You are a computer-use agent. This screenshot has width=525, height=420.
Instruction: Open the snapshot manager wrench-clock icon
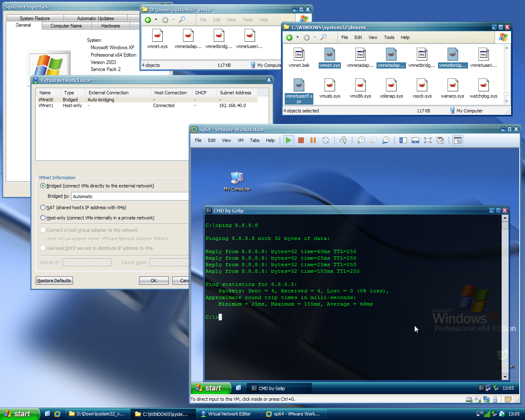click(386, 140)
